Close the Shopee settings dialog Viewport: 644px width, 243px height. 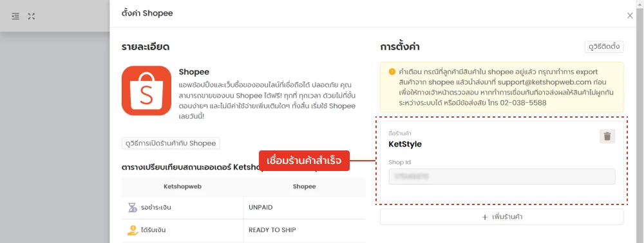click(630, 15)
